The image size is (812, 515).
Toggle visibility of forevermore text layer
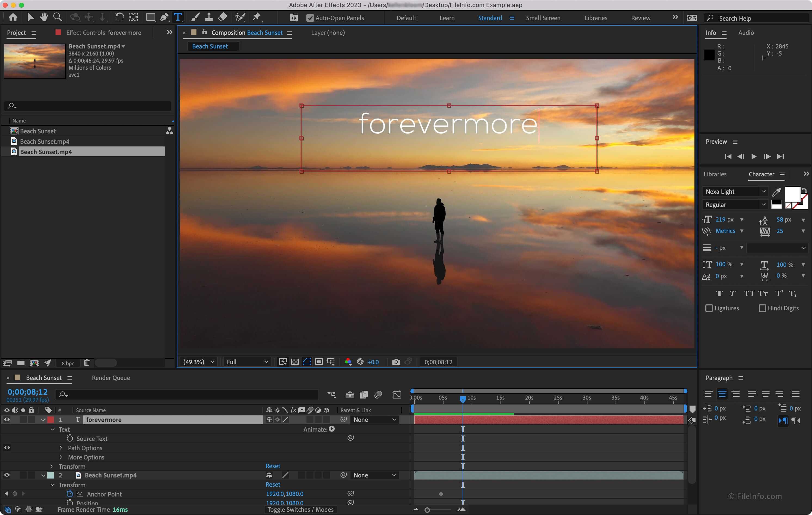[7, 419]
